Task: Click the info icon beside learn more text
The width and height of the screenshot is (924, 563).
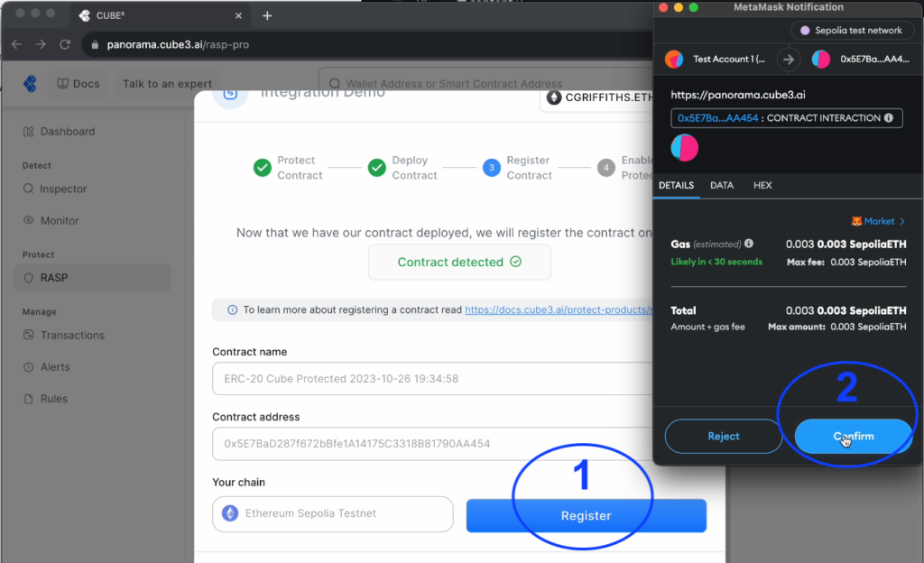Action: [232, 309]
